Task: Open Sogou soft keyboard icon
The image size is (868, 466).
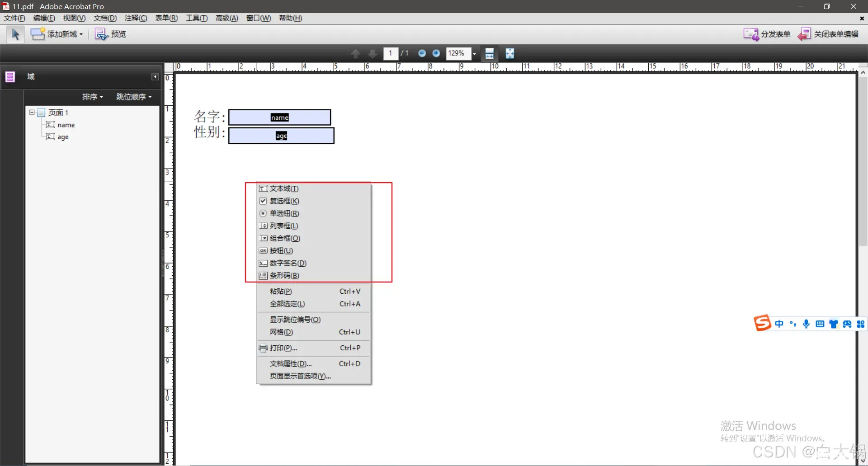Action: pyautogui.click(x=820, y=324)
